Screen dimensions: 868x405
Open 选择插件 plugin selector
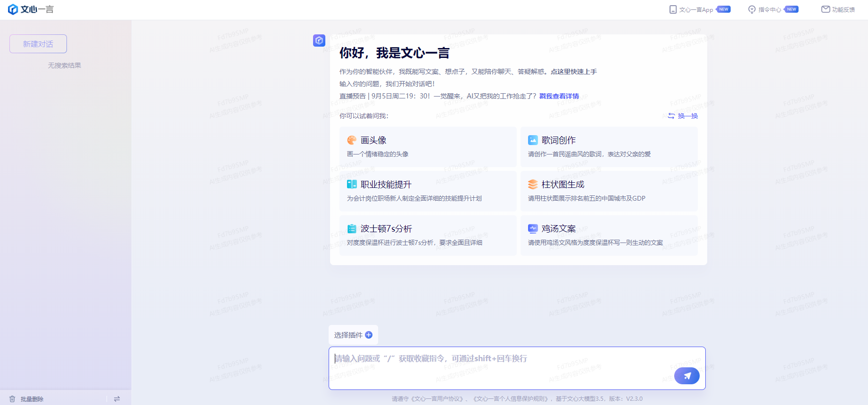tap(353, 335)
